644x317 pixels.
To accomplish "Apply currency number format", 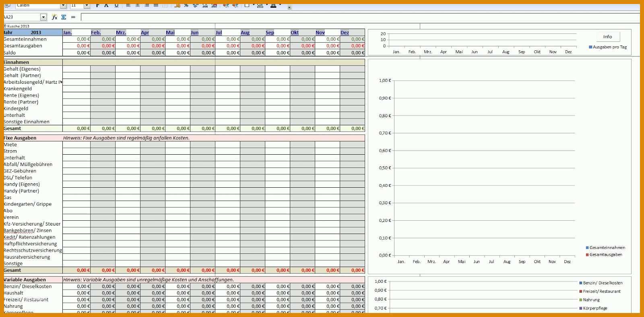I will click(x=177, y=6).
